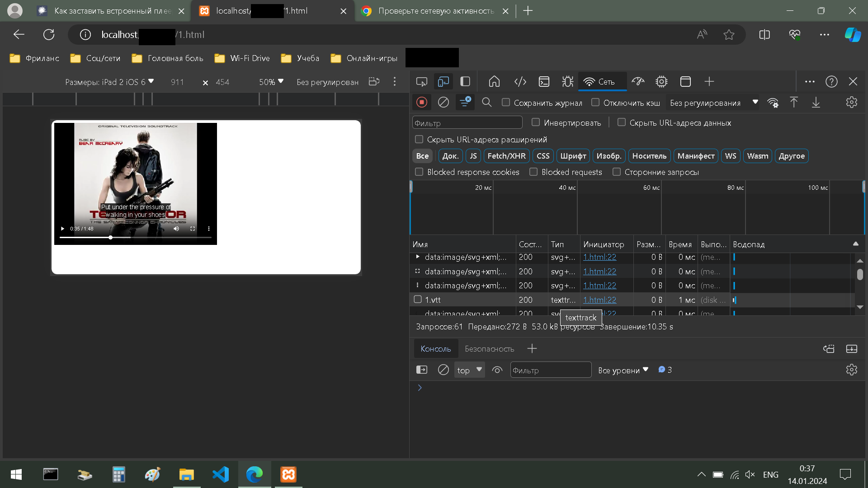Enable Отключить кэш checkbox
The width and height of the screenshot is (868, 488).
click(x=595, y=103)
